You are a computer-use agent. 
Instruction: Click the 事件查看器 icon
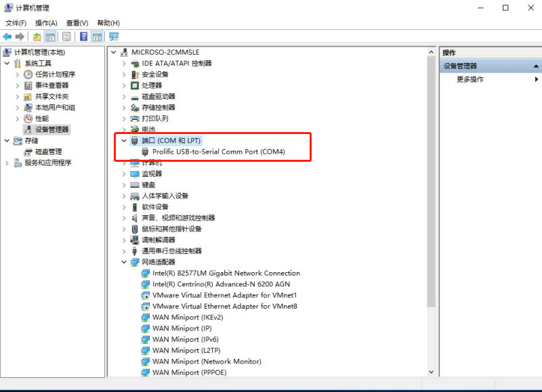tap(28, 85)
